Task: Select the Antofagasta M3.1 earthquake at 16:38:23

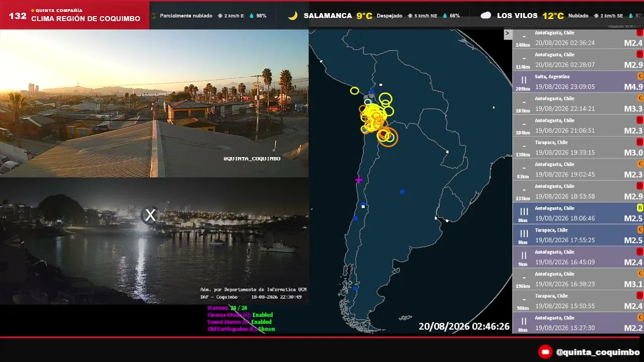Action: click(578, 279)
